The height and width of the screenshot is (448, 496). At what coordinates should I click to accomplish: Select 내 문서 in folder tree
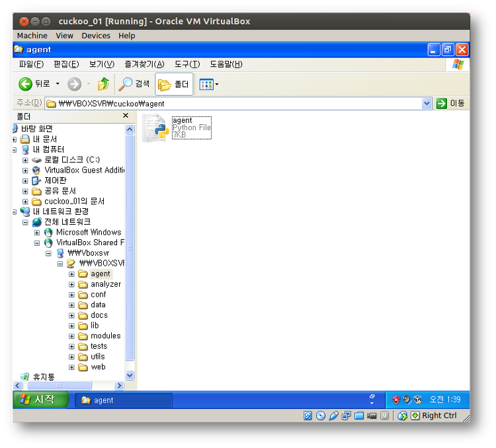(x=44, y=139)
